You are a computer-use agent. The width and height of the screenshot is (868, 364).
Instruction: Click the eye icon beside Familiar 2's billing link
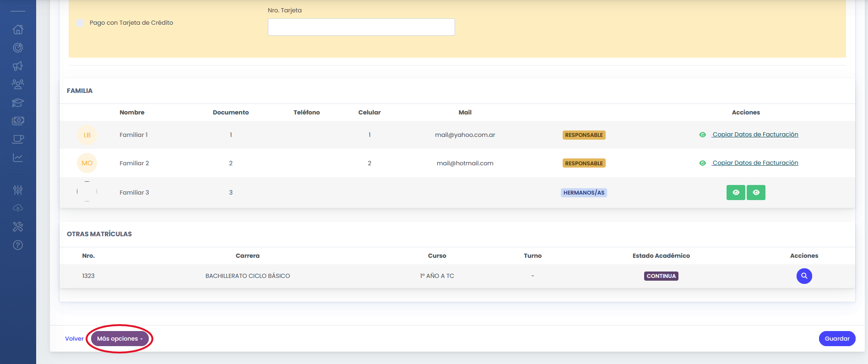point(703,163)
